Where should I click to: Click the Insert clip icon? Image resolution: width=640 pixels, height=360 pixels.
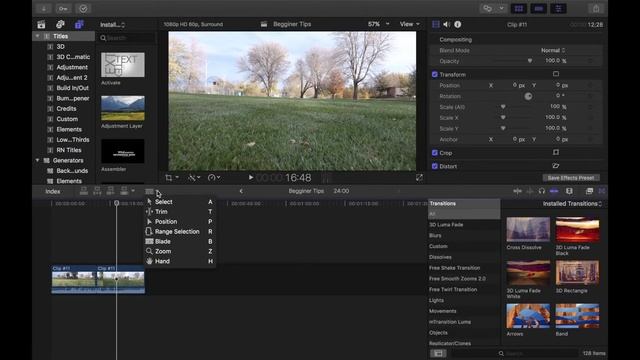[x=97, y=191]
